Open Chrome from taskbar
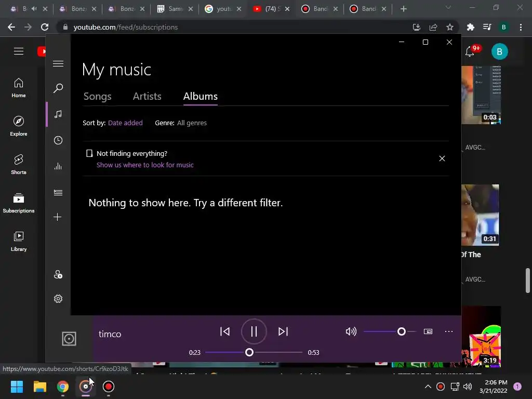The width and height of the screenshot is (532, 399). pos(63,387)
